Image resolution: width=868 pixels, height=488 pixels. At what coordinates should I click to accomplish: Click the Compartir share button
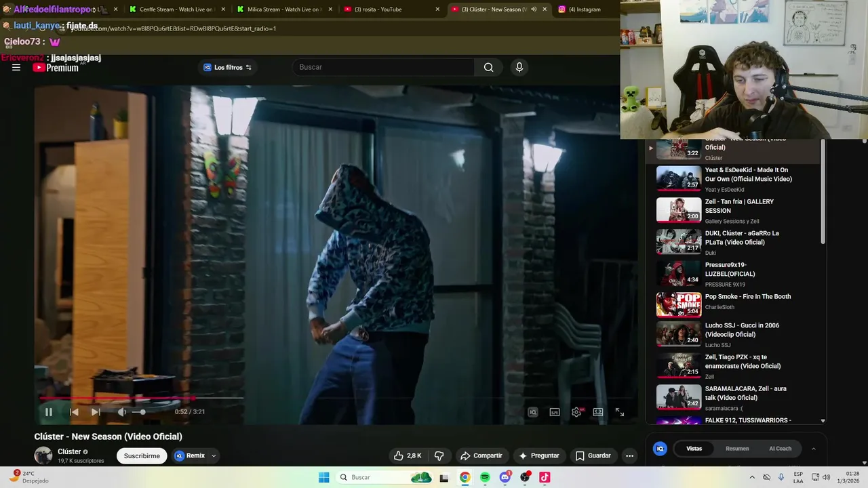click(481, 455)
